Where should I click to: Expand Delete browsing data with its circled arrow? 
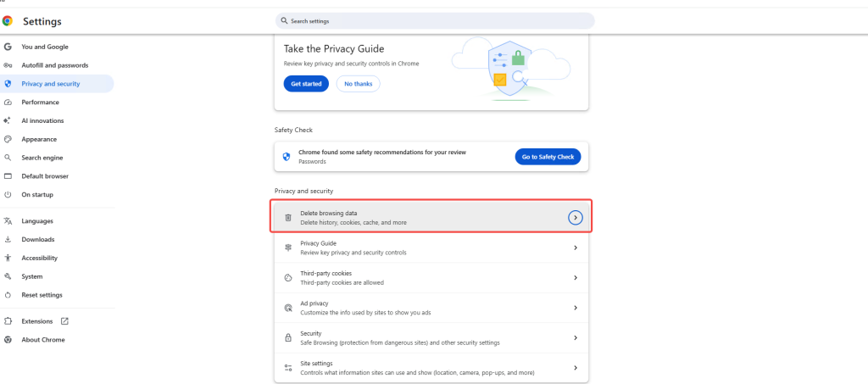pos(576,218)
